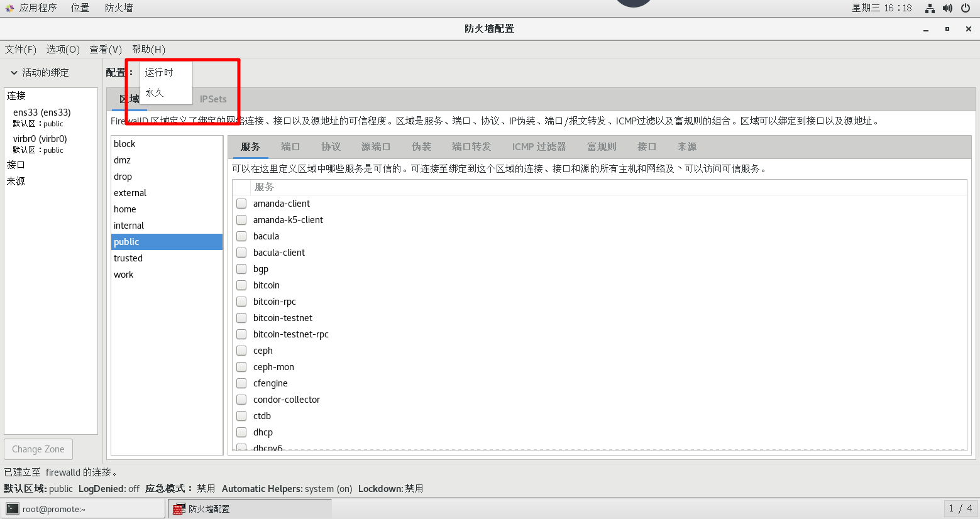Screen dimensions: 980x519
Task: Click the power icon in top panel
Action: click(x=964, y=8)
